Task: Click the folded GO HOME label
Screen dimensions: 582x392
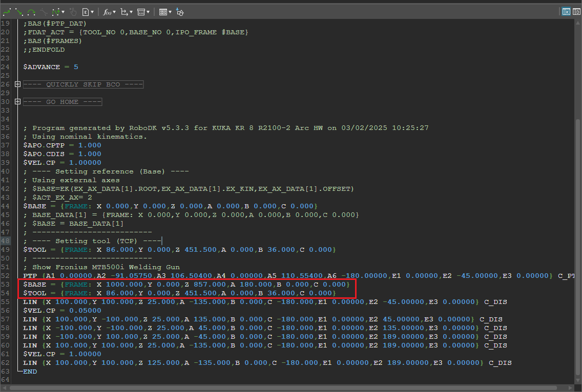Action: pos(63,102)
